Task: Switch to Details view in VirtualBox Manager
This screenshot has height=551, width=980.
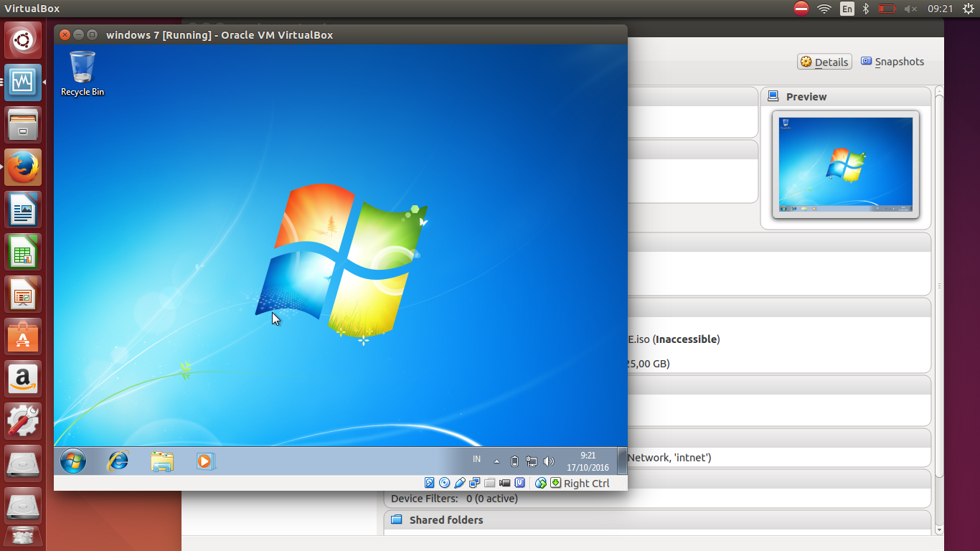Action: 824,62
